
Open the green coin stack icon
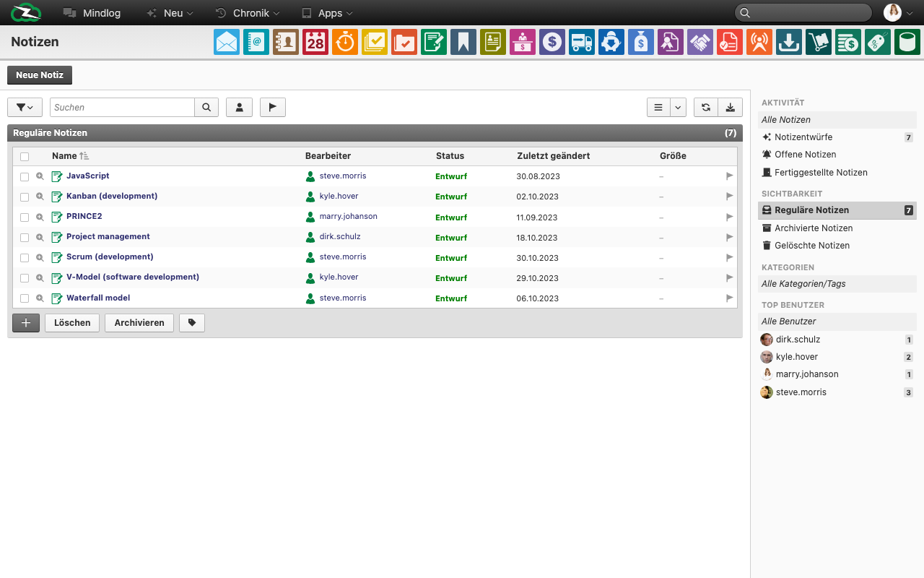pos(848,42)
